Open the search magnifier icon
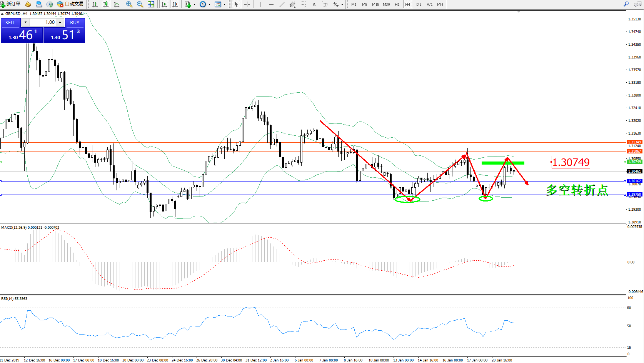644x363 pixels. coord(626,4)
